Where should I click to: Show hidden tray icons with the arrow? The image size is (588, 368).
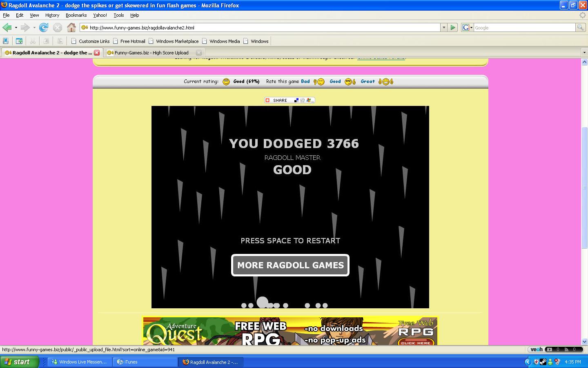[x=528, y=362]
